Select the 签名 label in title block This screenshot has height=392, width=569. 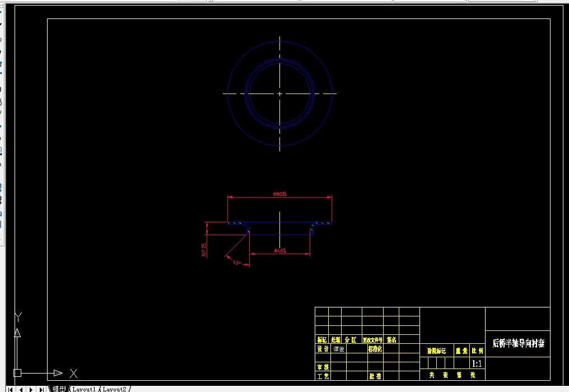[x=391, y=339]
